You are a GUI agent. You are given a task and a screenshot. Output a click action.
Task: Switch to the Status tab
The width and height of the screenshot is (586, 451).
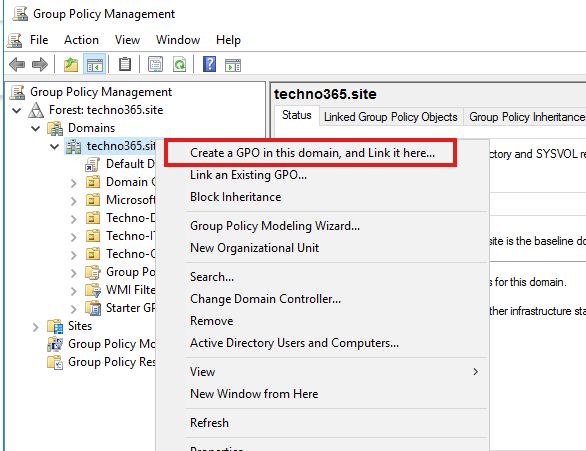pos(297,115)
